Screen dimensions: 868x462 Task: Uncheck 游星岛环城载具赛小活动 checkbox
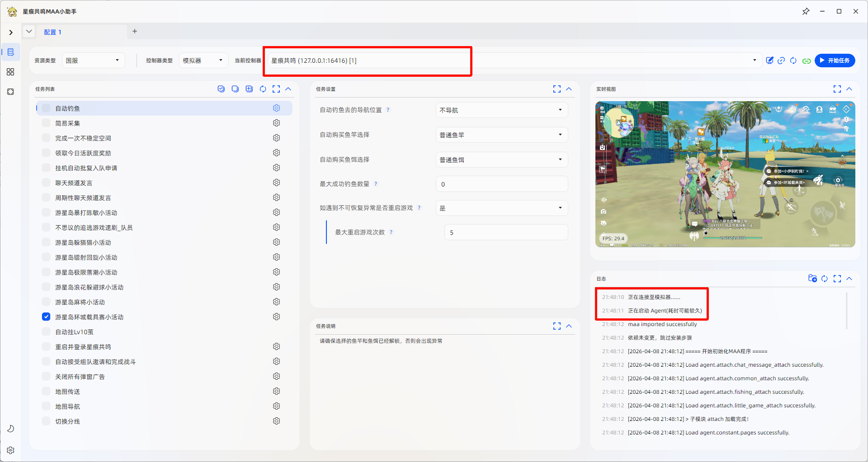coord(46,317)
